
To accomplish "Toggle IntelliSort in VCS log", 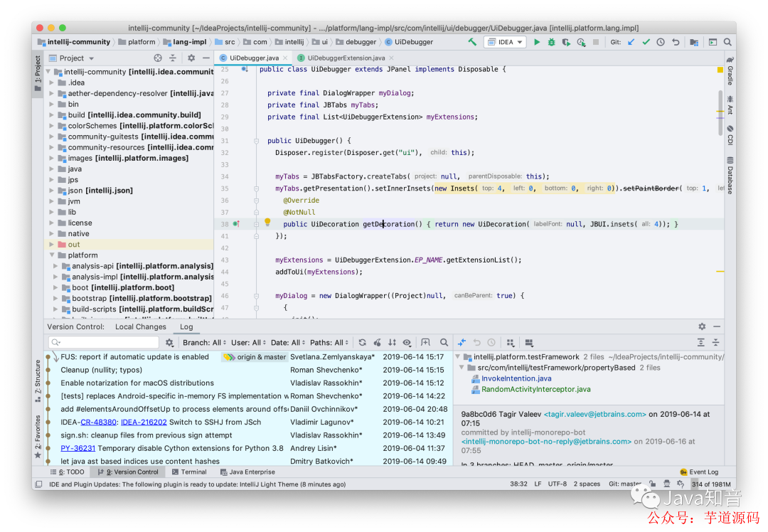I will pyautogui.click(x=392, y=342).
